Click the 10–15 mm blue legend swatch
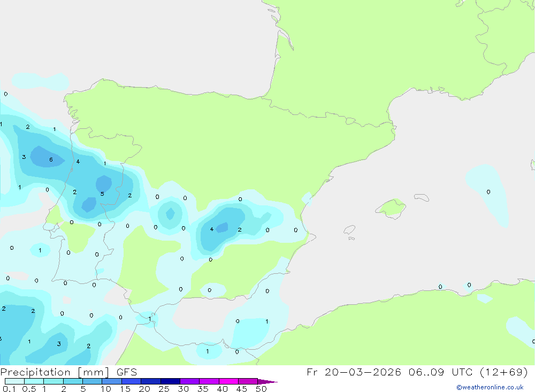535x392 pixels. coord(112,381)
